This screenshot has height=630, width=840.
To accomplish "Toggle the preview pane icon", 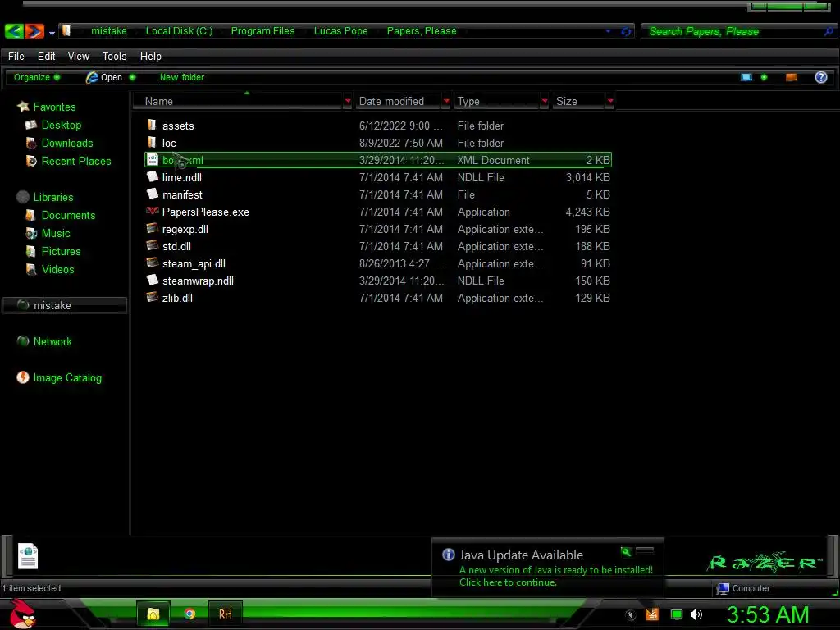I will pyautogui.click(x=792, y=77).
